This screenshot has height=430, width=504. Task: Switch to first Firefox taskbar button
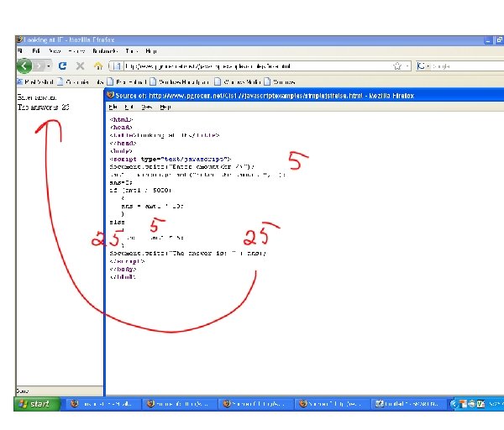pos(104,404)
